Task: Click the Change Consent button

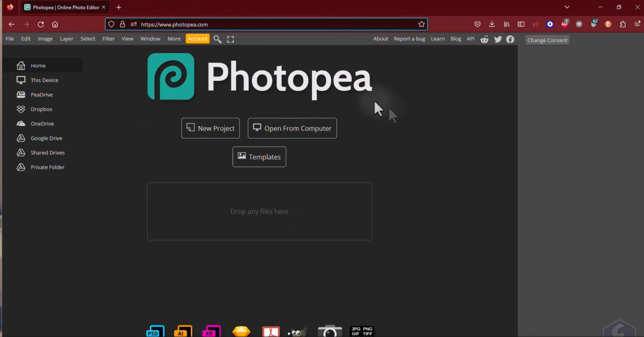Action: [x=547, y=40]
